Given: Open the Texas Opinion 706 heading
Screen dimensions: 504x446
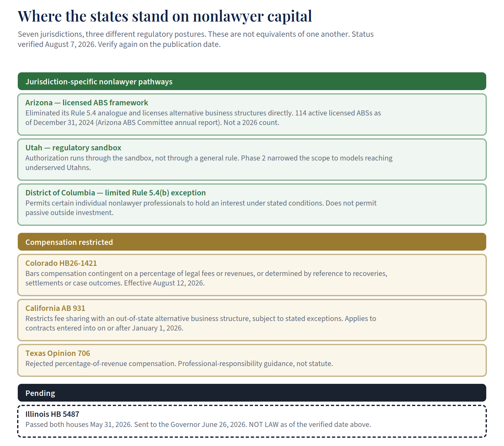Looking at the screenshot, I should [58, 353].
